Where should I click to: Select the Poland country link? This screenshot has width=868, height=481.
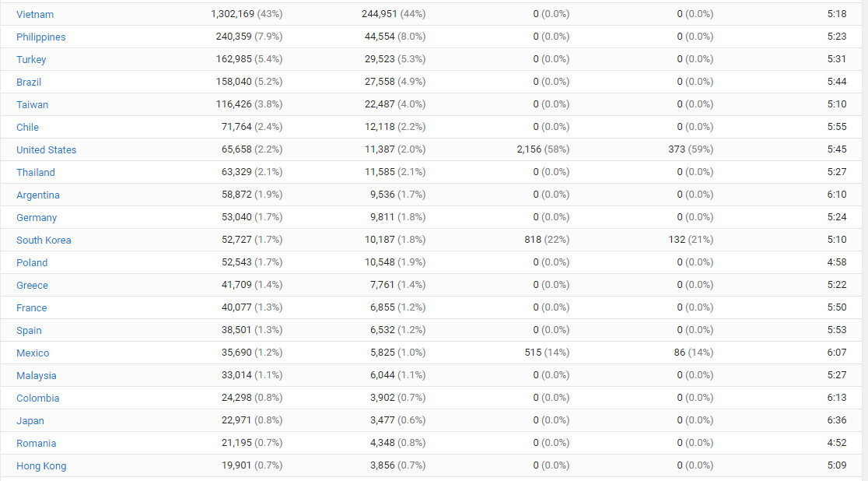click(x=32, y=262)
